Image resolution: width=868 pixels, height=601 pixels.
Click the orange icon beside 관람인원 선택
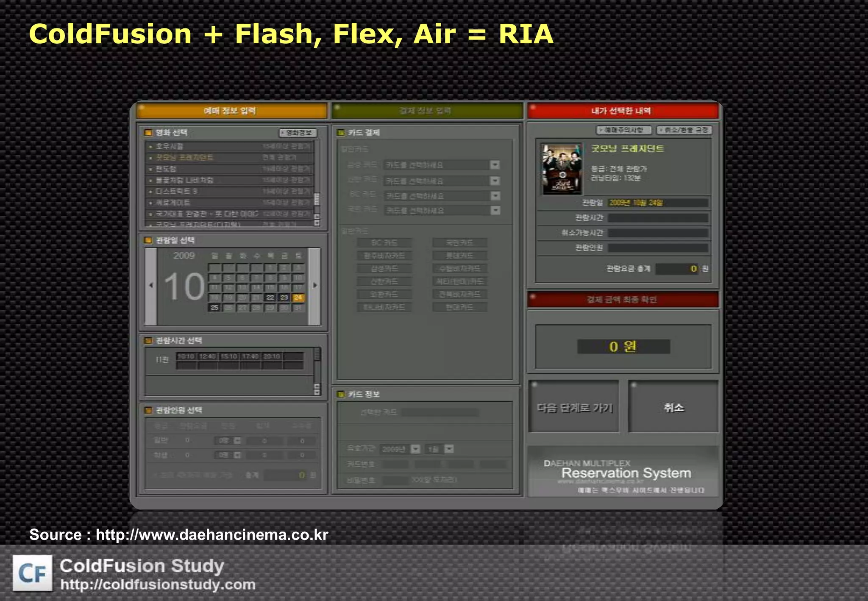tap(148, 410)
